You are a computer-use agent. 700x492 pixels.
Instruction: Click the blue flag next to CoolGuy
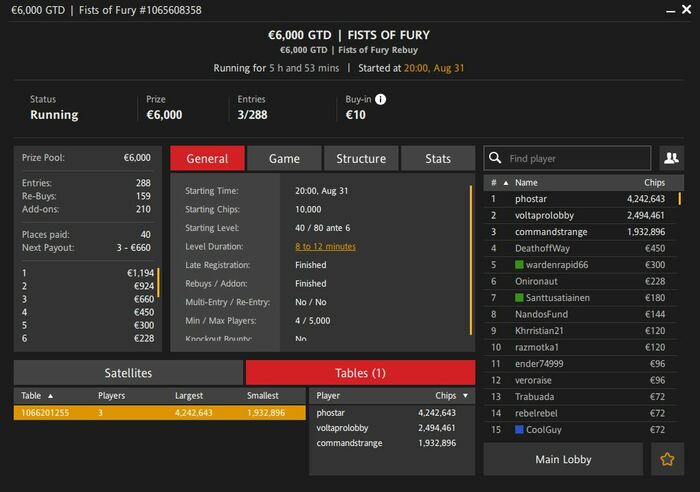click(519, 429)
